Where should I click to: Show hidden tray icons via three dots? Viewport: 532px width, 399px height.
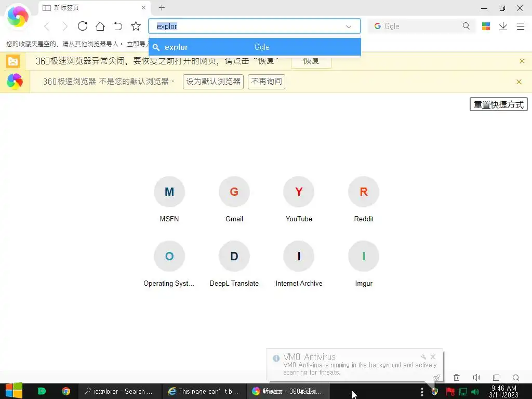coord(422,392)
